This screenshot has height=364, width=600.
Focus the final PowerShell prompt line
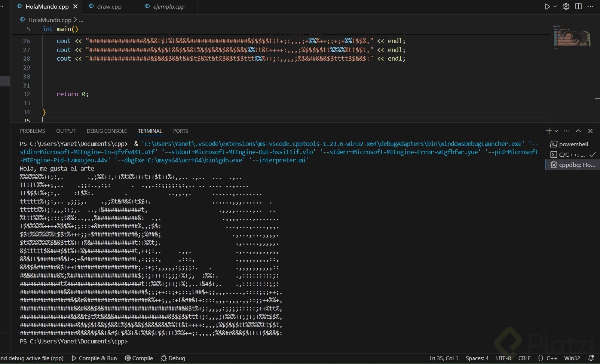click(74, 341)
